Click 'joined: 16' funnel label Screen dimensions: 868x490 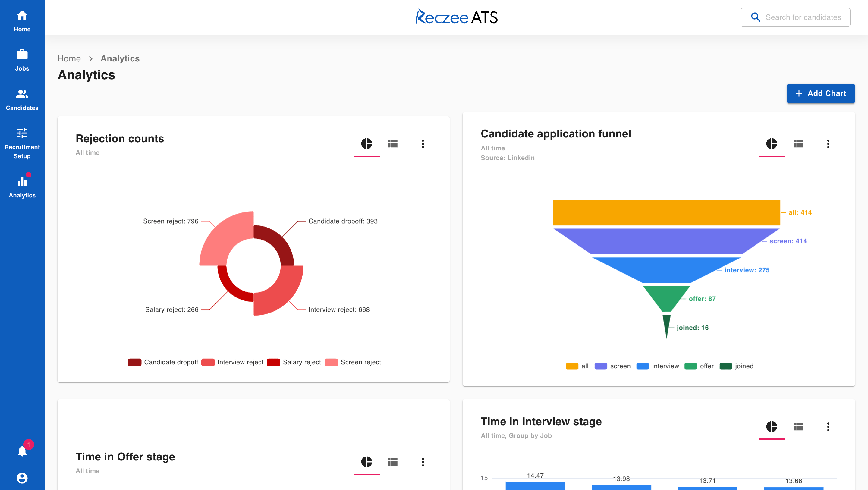[693, 328]
